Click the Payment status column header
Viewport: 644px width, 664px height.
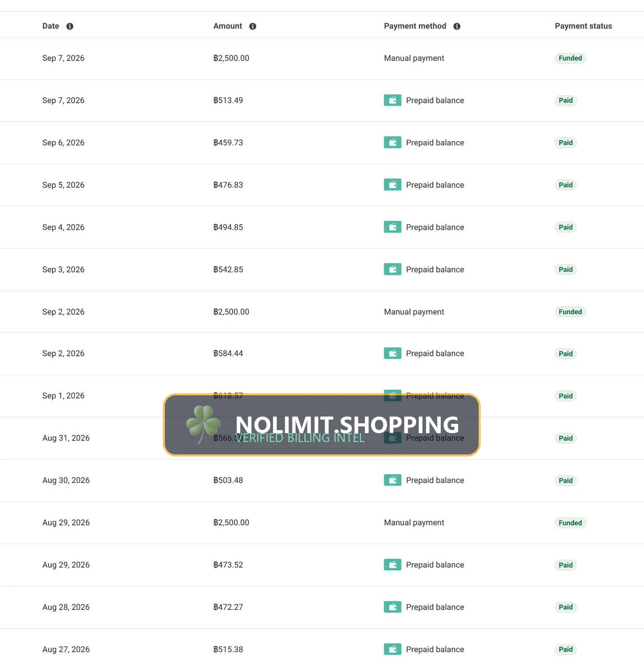[x=583, y=26]
